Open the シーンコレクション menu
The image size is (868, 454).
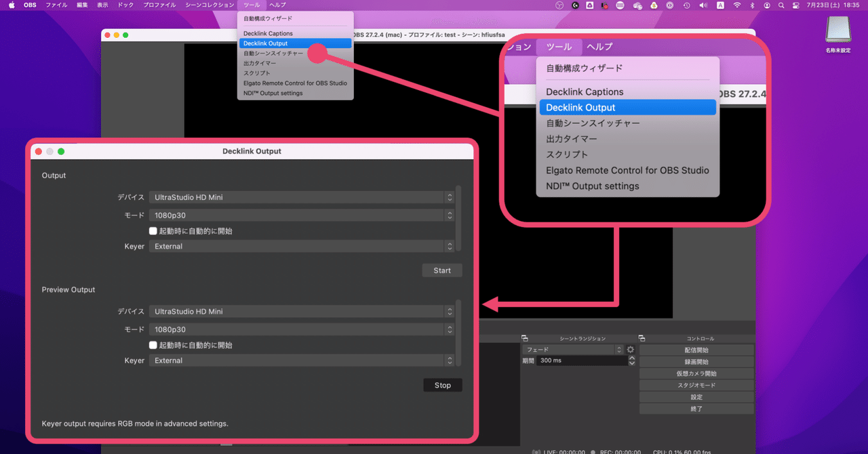coord(210,5)
